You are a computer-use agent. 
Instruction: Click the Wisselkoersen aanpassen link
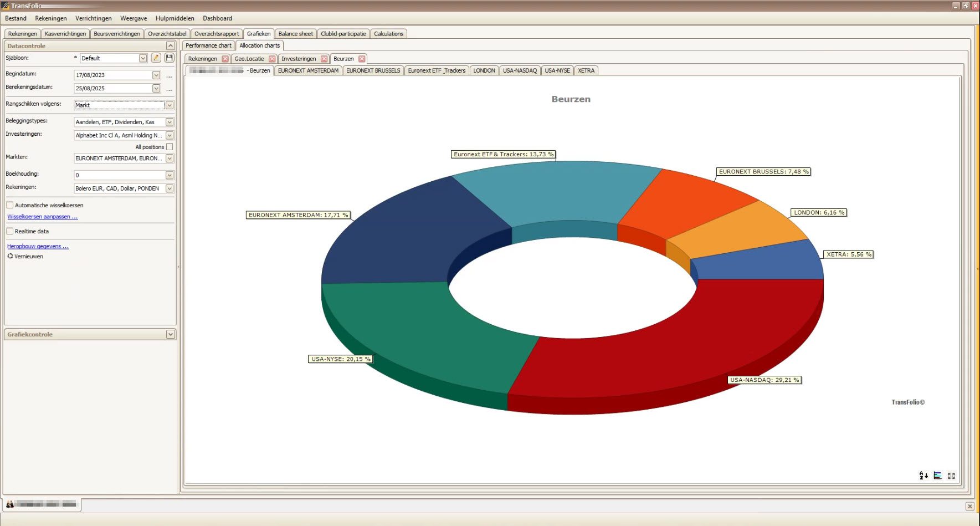[43, 217]
